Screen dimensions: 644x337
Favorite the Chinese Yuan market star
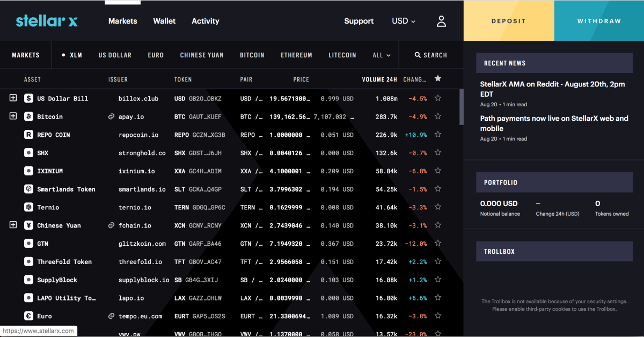pos(438,225)
